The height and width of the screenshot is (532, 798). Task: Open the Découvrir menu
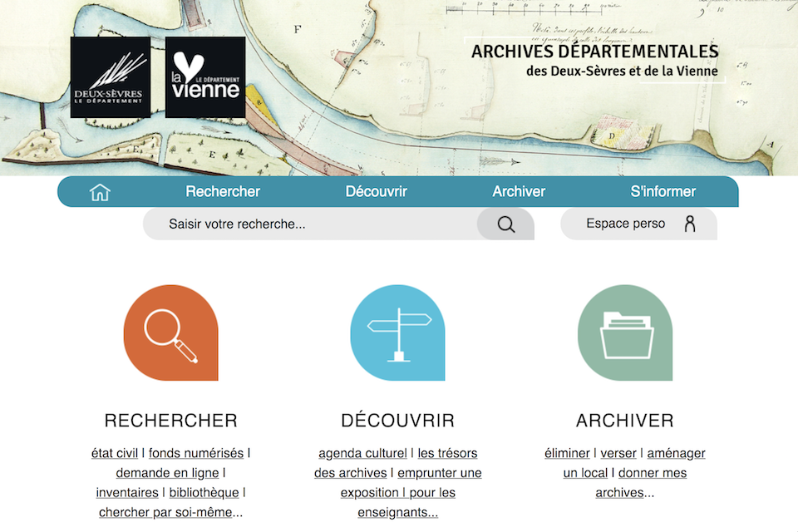pos(376,191)
